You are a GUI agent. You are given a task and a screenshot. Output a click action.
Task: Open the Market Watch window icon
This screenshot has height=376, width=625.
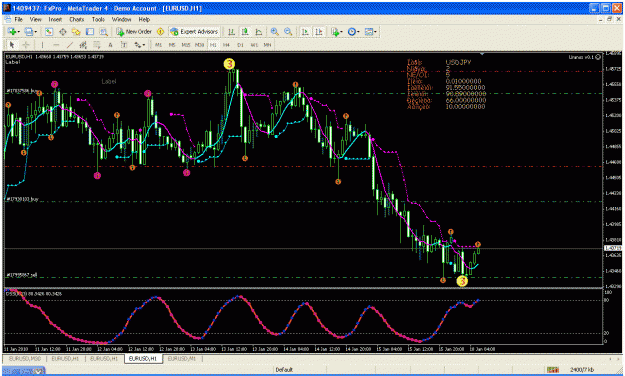pyautogui.click(x=49, y=32)
